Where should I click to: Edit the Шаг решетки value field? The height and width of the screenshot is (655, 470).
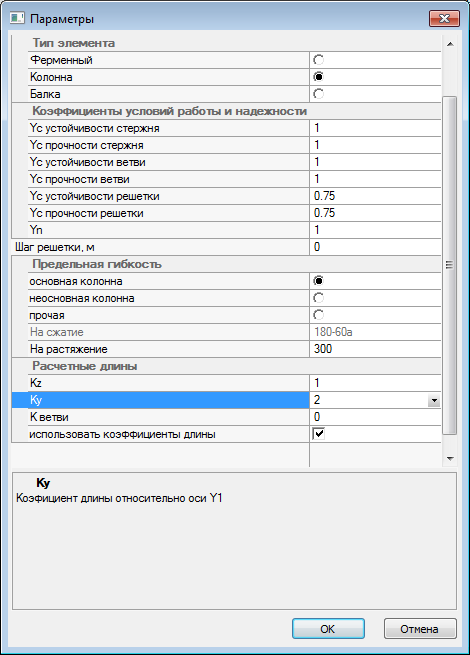(375, 247)
